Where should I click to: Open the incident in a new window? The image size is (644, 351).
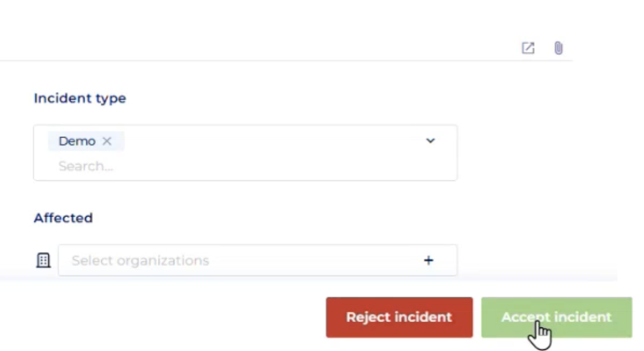[x=528, y=48]
